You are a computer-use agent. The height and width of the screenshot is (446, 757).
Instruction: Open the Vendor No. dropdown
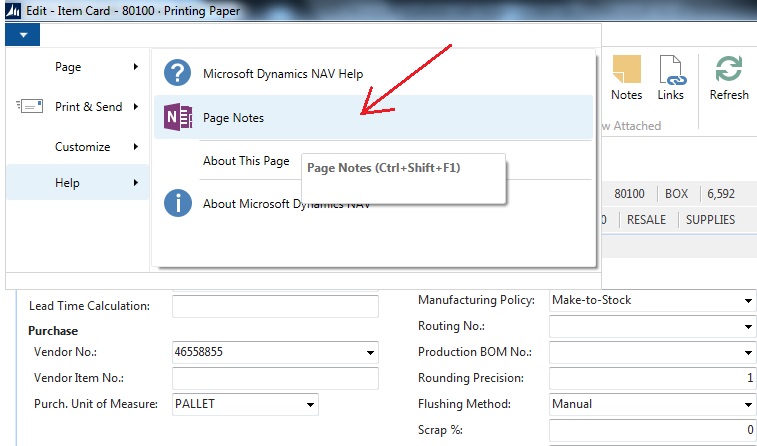pos(370,352)
